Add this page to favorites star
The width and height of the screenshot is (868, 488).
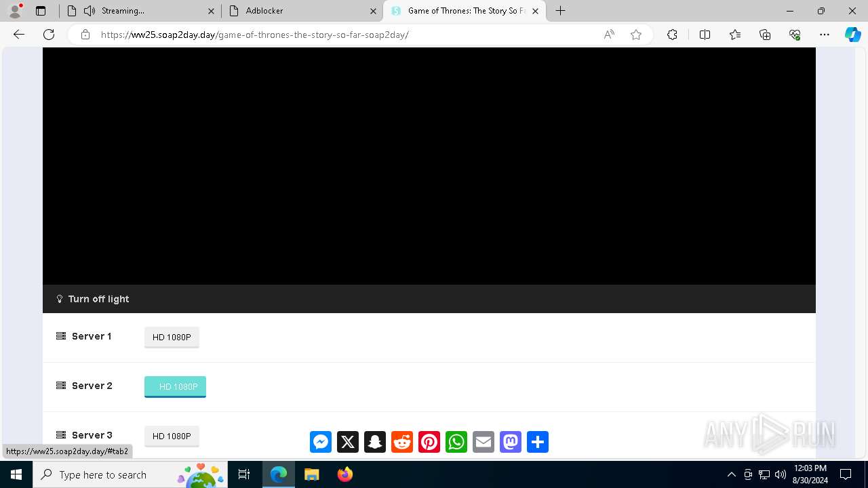[636, 35]
